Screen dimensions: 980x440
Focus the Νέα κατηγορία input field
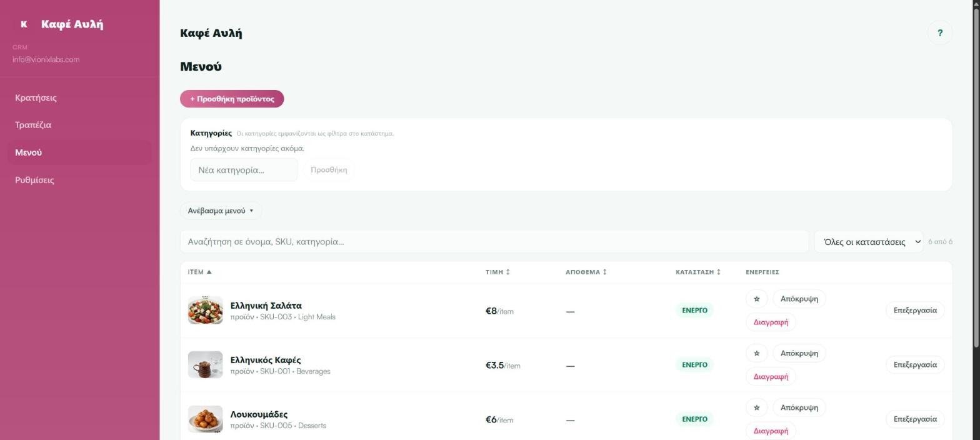(244, 170)
